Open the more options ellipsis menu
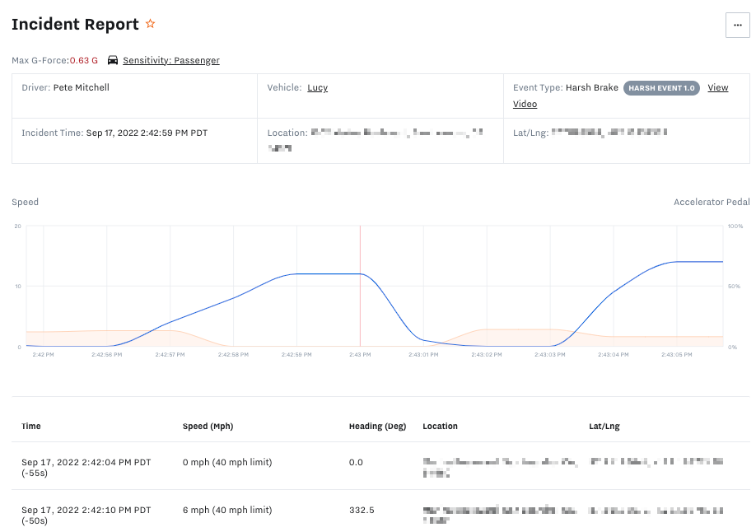756x532 pixels. coord(737,26)
